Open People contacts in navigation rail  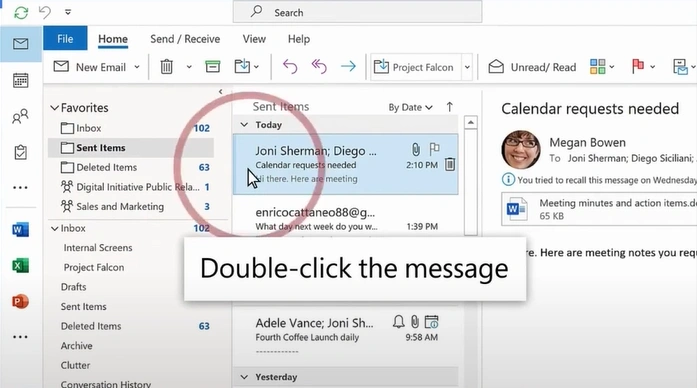click(x=20, y=116)
